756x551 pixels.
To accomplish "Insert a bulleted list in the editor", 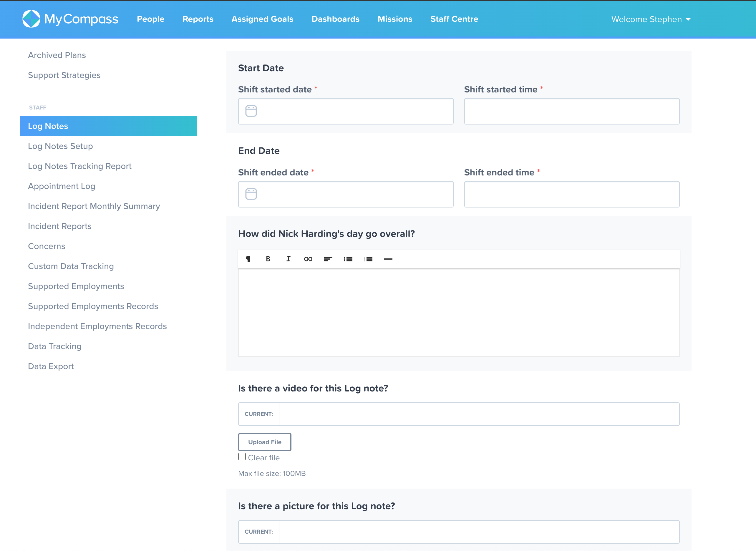I will point(348,259).
